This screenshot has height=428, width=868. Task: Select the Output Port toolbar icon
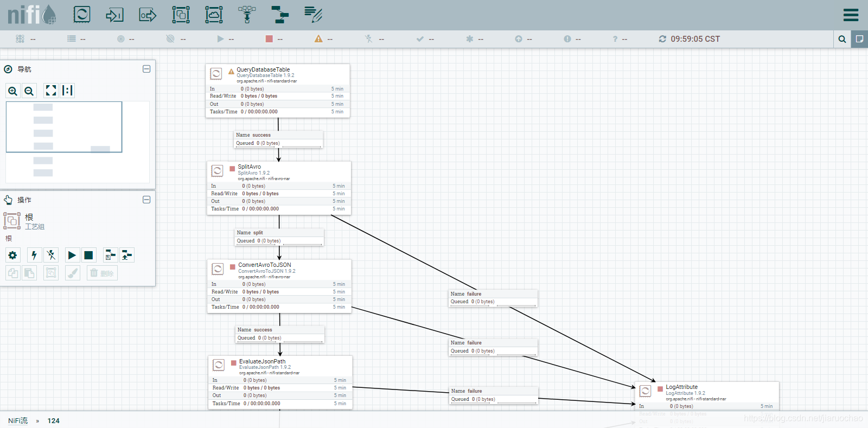click(148, 15)
